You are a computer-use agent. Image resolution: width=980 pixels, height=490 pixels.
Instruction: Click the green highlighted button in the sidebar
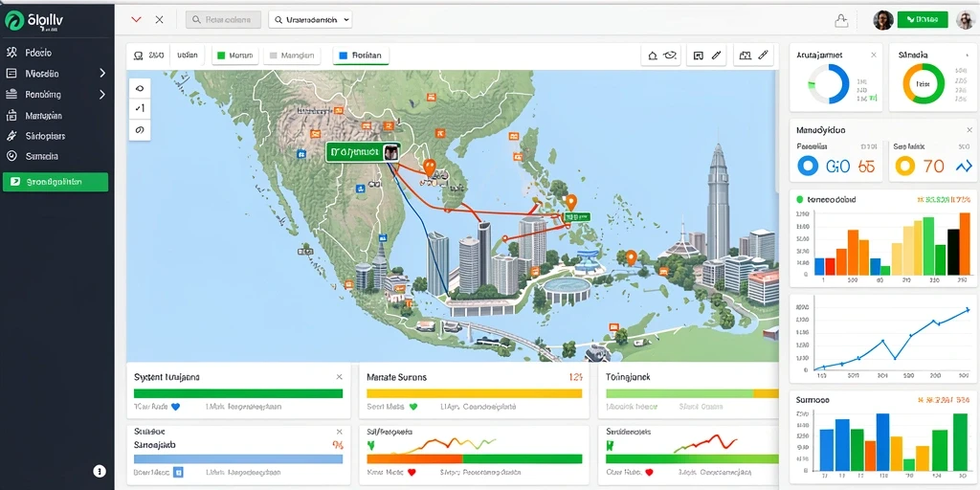(56, 182)
